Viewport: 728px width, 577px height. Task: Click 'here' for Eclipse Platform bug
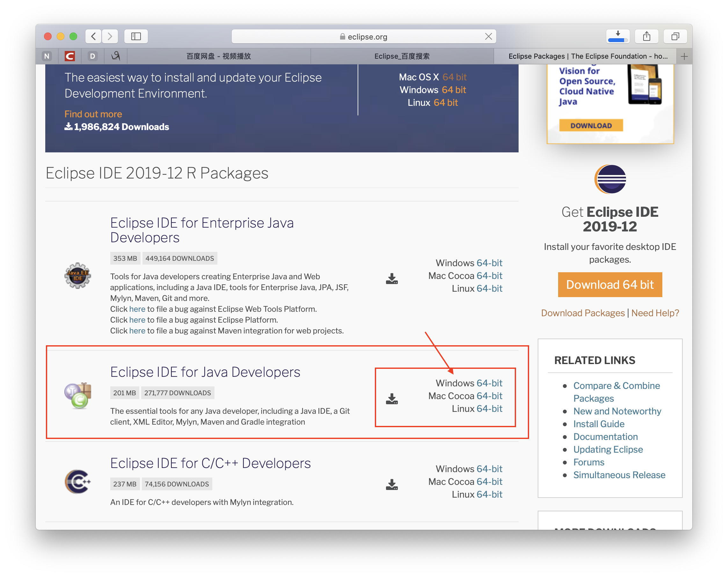137,320
